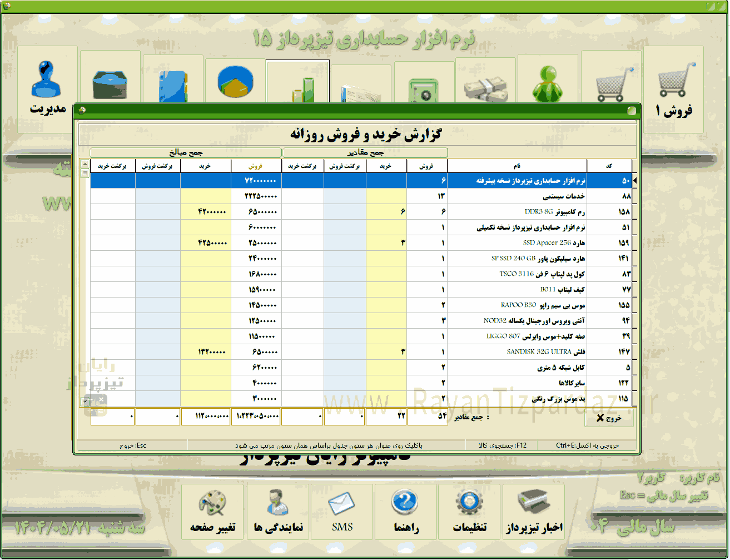Open the money stack icon
Screen dimensions: 730x560
(x=485, y=85)
